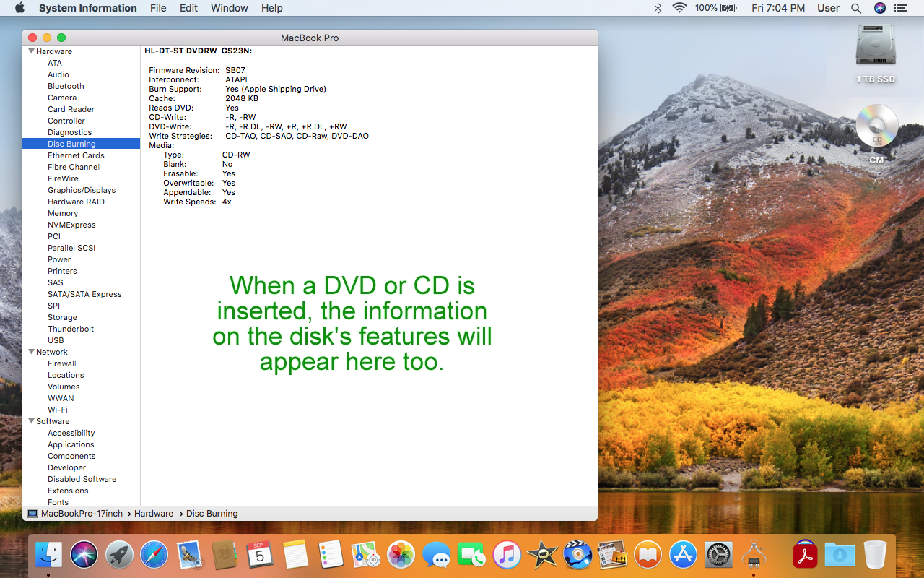
Task: Select Storage in the sidebar
Action: point(62,317)
